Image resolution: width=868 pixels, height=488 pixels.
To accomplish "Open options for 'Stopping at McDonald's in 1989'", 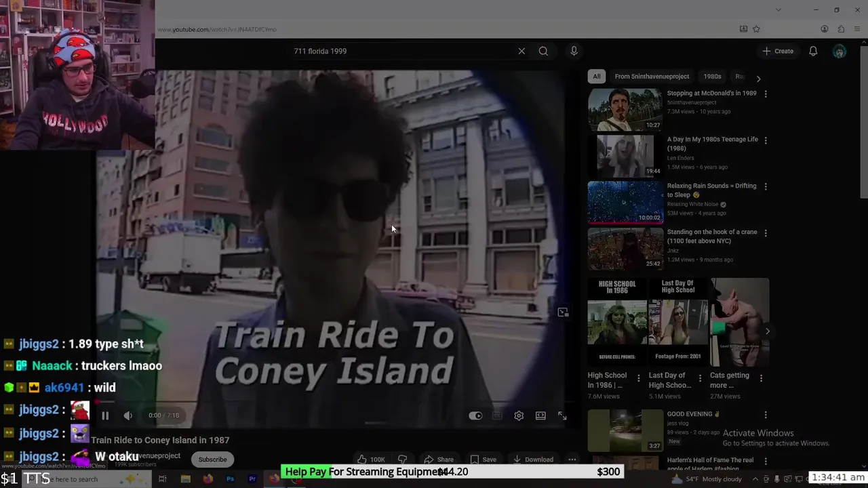I will click(x=766, y=94).
